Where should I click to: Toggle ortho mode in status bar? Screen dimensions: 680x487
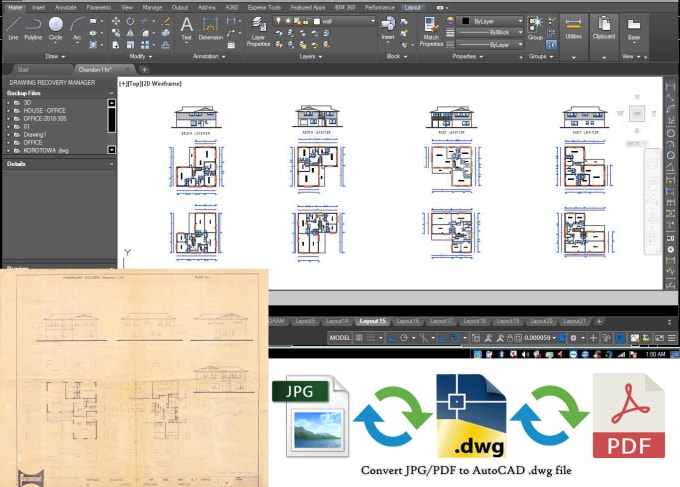click(392, 338)
